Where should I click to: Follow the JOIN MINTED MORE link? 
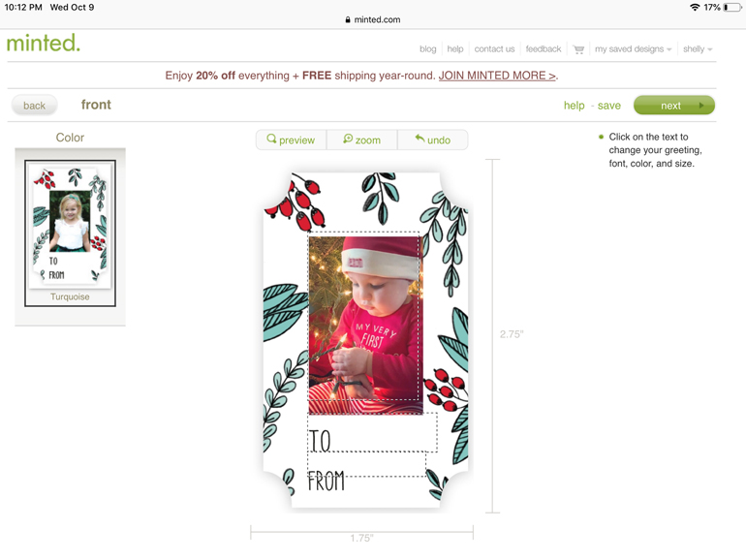497,76
